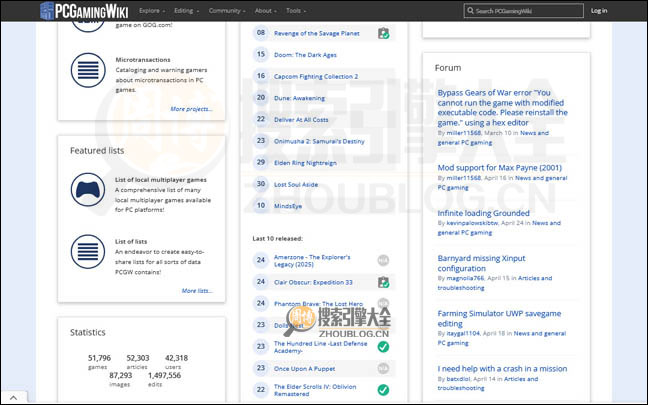Open Clair Obscur: Expedition 33 link
The width and height of the screenshot is (648, 405).
pos(313,282)
